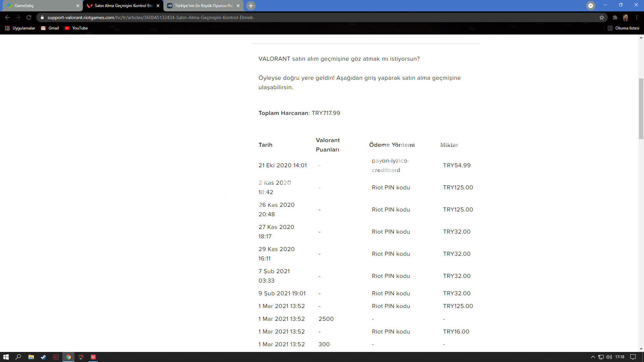644x362 pixels.
Task: Open volume control tray icon
Action: tap(609, 357)
